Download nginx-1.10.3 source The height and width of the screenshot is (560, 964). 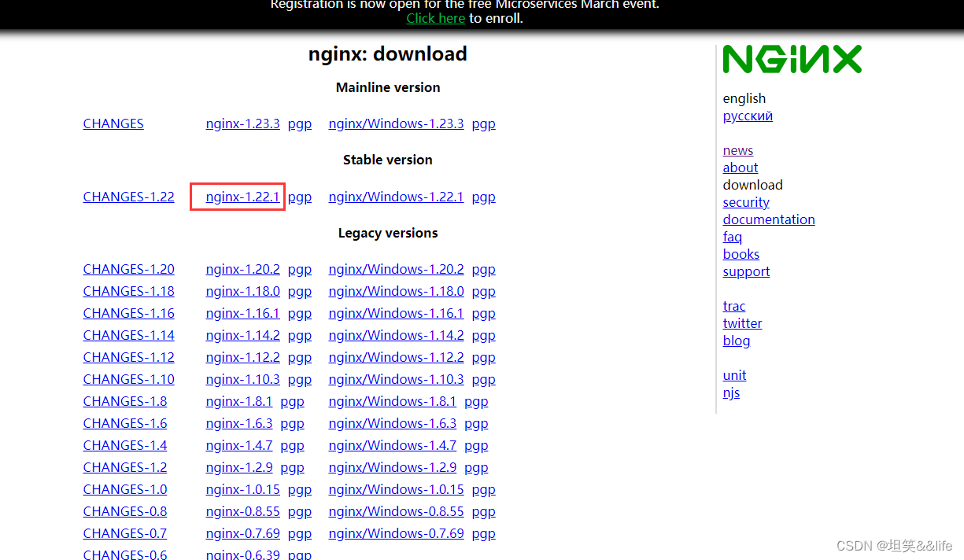click(242, 379)
